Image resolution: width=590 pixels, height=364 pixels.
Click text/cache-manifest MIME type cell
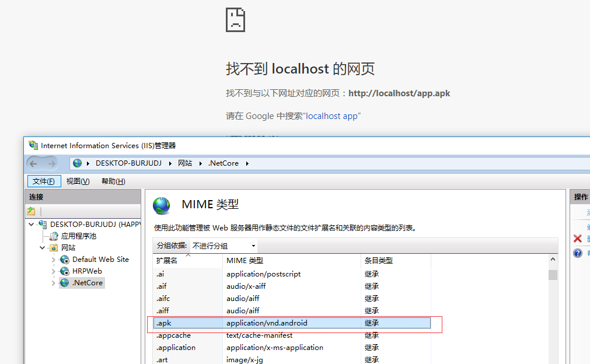259,335
